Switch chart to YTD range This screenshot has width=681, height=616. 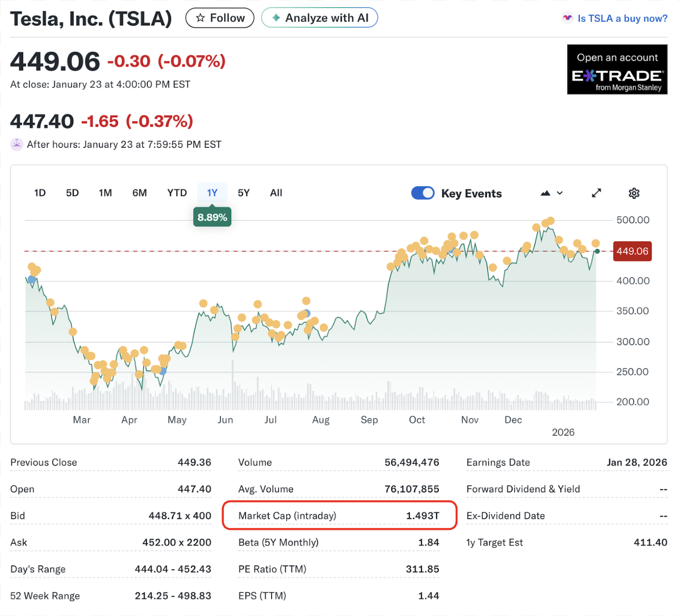(177, 193)
